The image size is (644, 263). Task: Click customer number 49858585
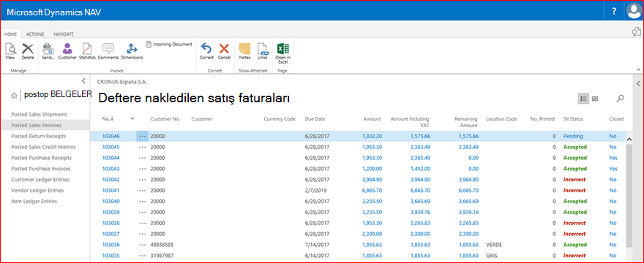pos(162,245)
